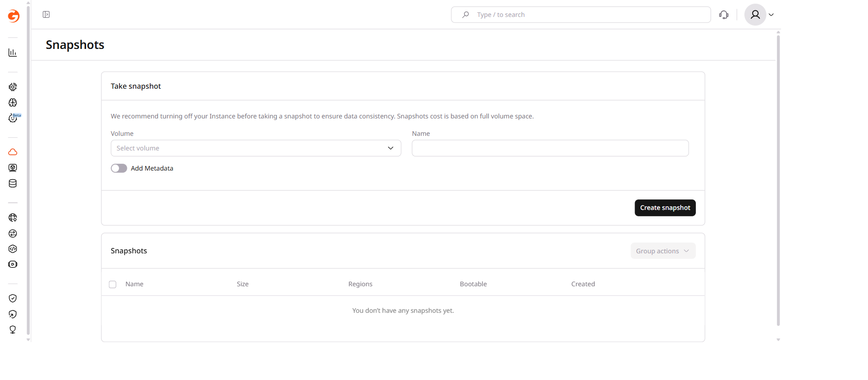Click the Regions column header

tap(360, 284)
